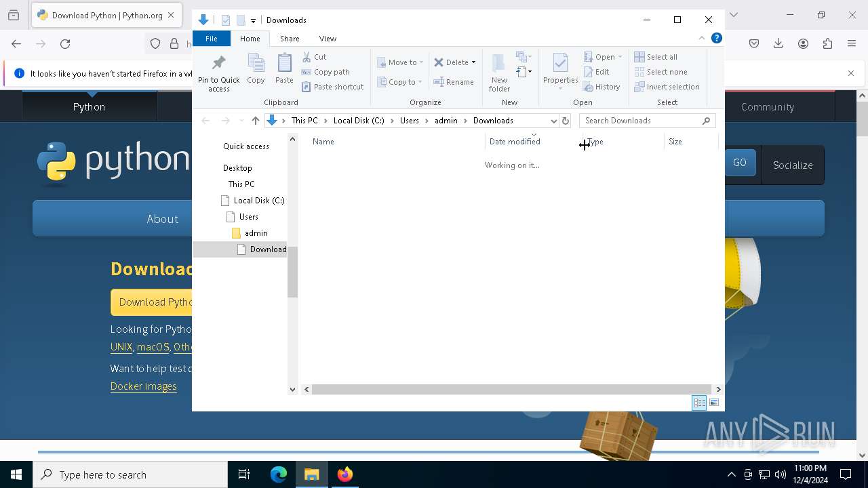Save to Pocket in Firefox toolbar
The height and width of the screenshot is (488, 868).
pyautogui.click(x=754, y=44)
